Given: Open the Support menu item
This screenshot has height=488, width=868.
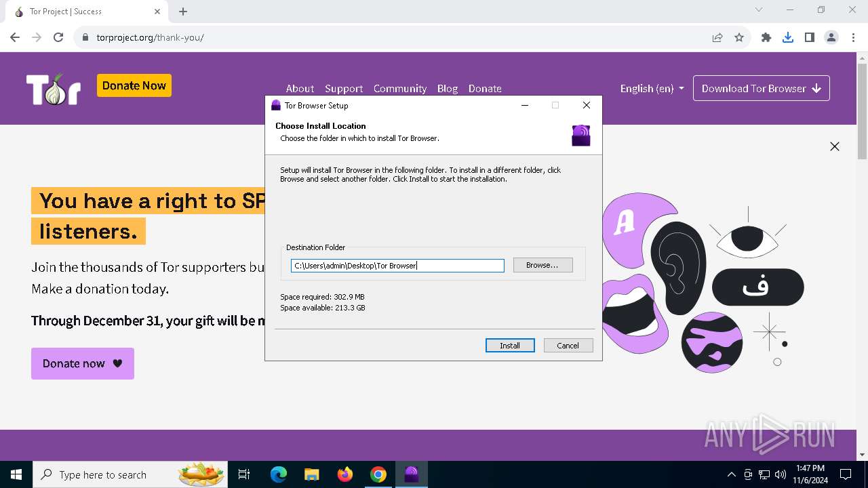Looking at the screenshot, I should coord(344,88).
